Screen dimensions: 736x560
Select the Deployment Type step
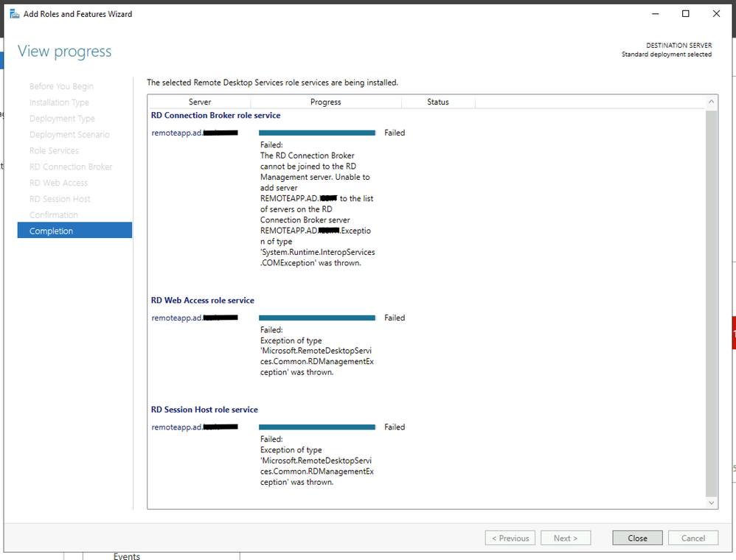click(62, 118)
